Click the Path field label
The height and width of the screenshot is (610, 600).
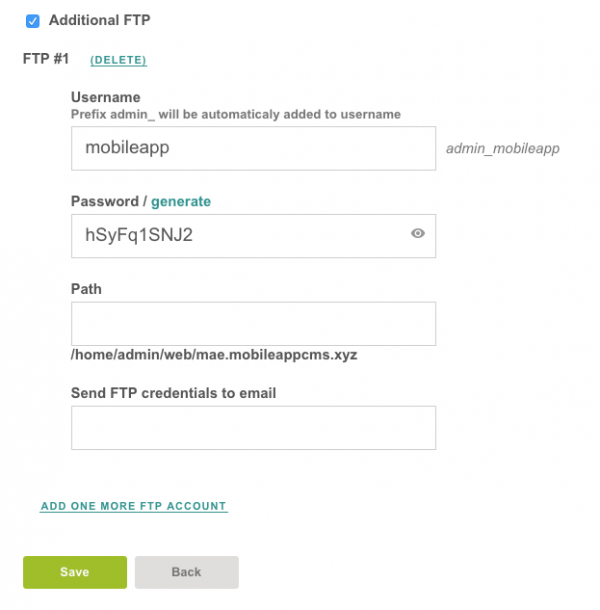(86, 289)
